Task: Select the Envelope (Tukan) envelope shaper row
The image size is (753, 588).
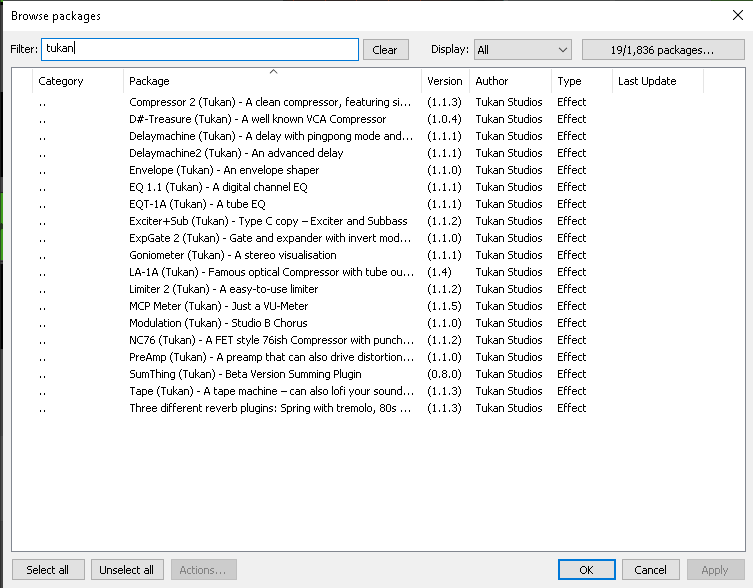Action: [x=378, y=170]
